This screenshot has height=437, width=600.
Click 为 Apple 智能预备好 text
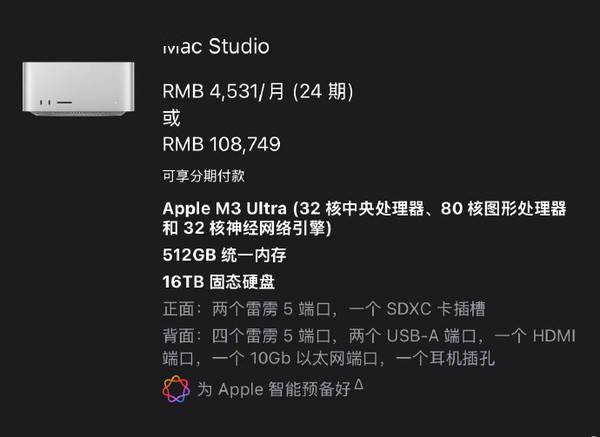274,390
